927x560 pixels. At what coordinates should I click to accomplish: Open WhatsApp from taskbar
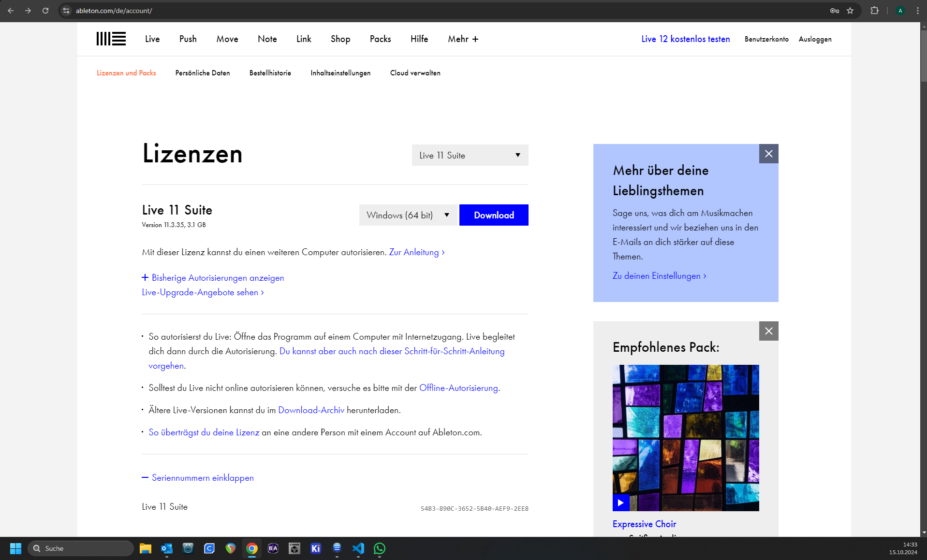pyautogui.click(x=380, y=548)
